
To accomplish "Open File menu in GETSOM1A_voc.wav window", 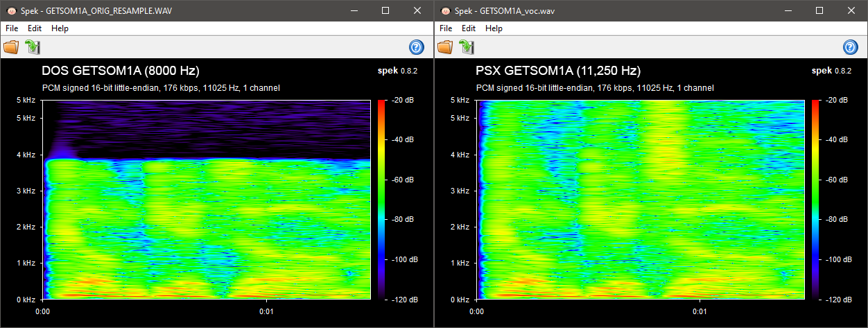I will pyautogui.click(x=447, y=28).
